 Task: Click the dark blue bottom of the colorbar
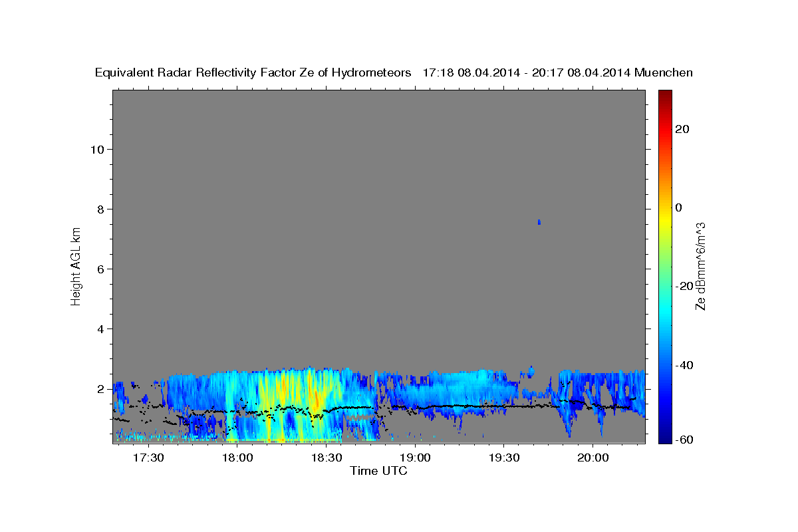[664, 436]
